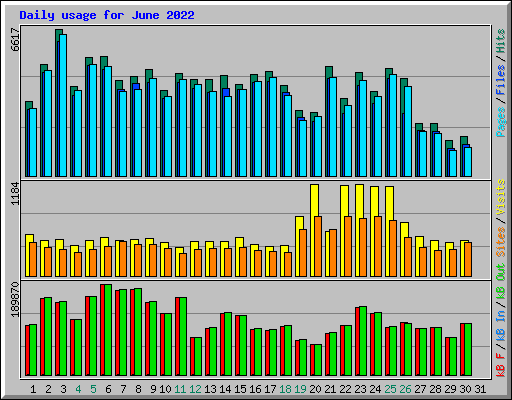This screenshot has height=400, width=512.
Task: Click the 'kB Out' legend label
Action: (x=501, y=282)
